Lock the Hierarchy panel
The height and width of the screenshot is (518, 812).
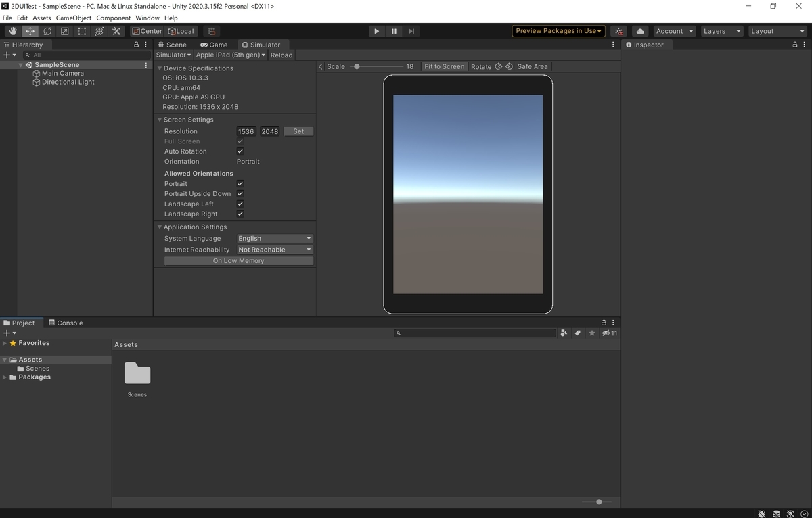[x=136, y=45]
